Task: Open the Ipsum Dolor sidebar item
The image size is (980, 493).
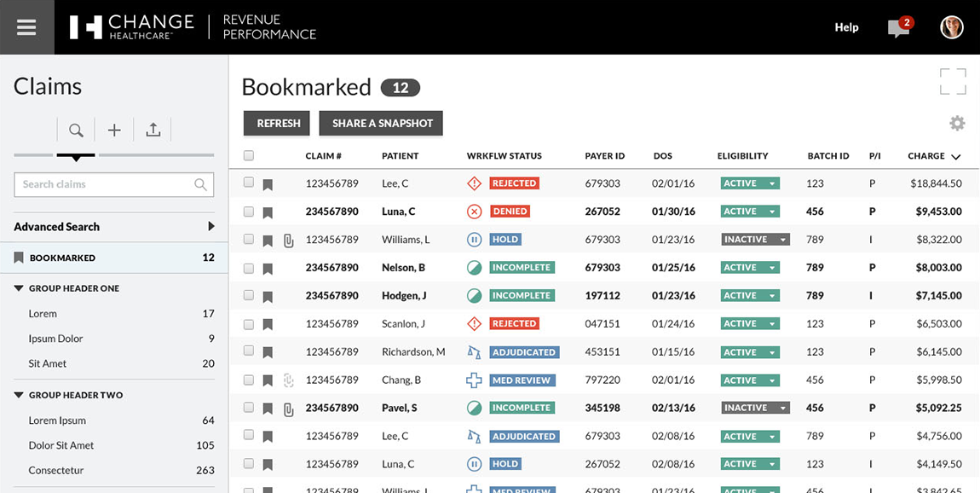Action: pos(55,339)
